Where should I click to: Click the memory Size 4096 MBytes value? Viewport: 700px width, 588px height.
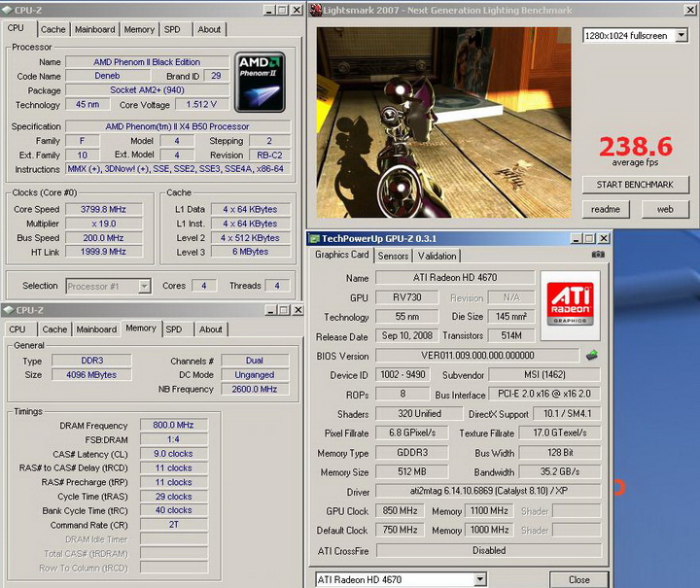pos(92,375)
